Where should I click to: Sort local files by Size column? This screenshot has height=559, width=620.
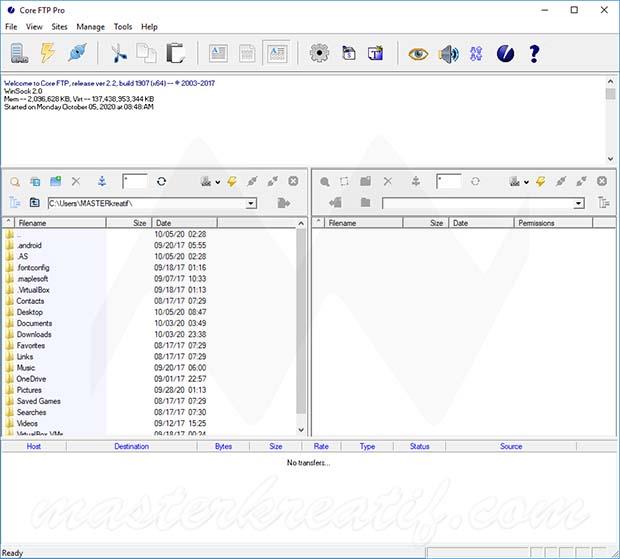coord(129,223)
